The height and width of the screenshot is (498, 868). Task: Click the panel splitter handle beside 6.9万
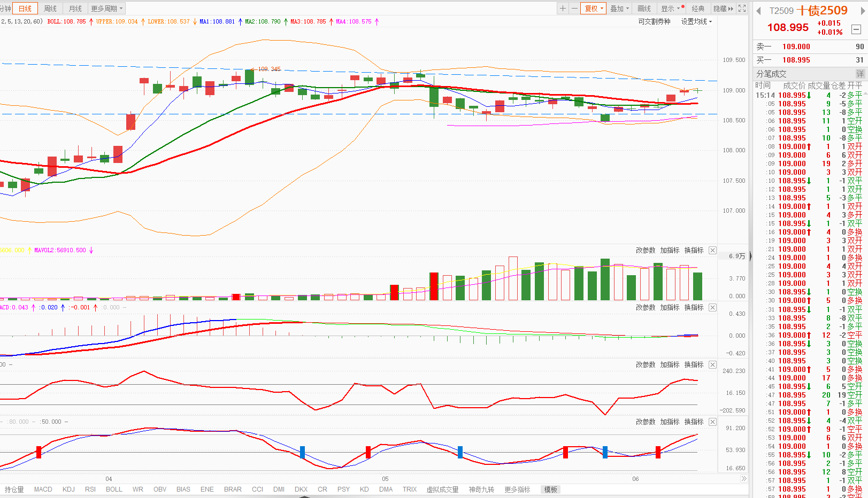tap(750, 256)
